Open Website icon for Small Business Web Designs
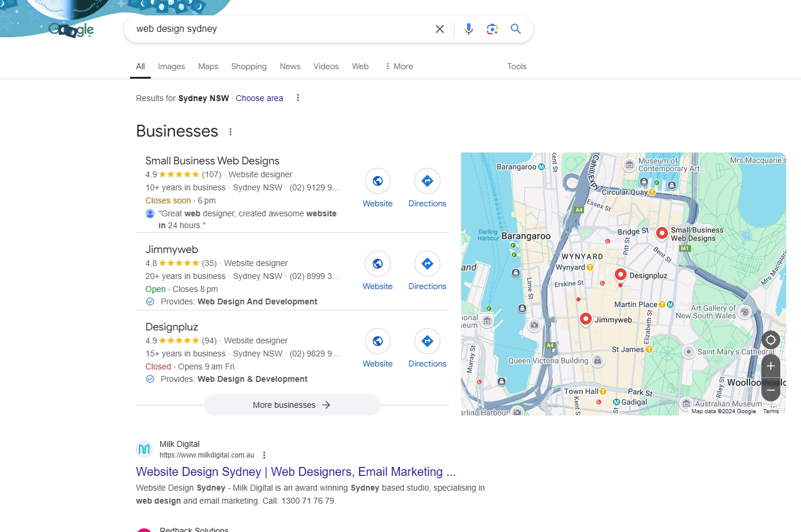The image size is (801, 532). pos(378,181)
